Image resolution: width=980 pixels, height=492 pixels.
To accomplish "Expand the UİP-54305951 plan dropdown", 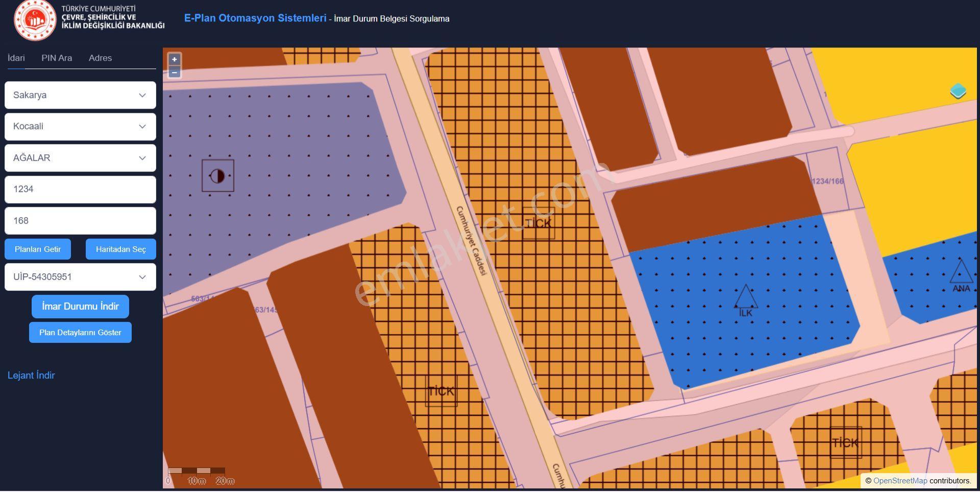I will [80, 277].
